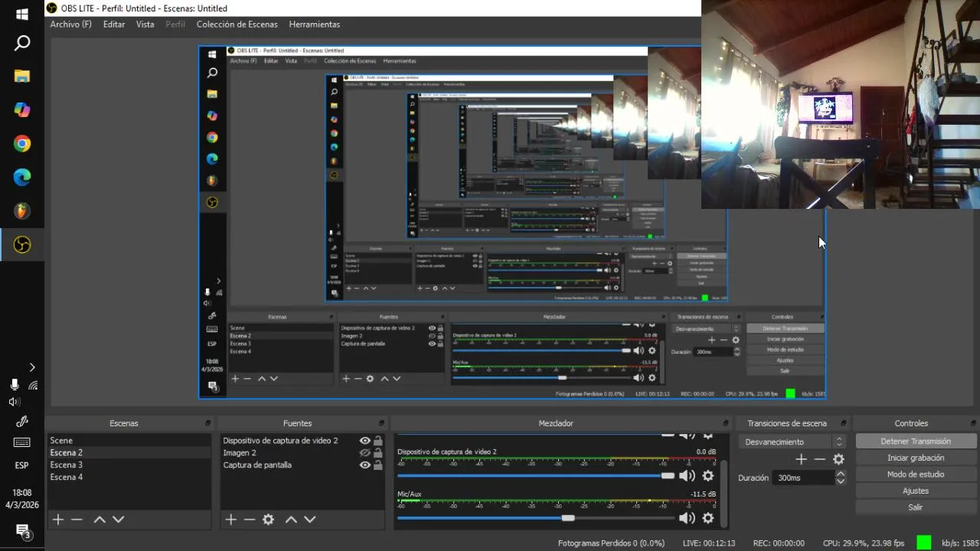Open the Colección de Escenas menu
The image size is (980, 551).
pos(237,24)
